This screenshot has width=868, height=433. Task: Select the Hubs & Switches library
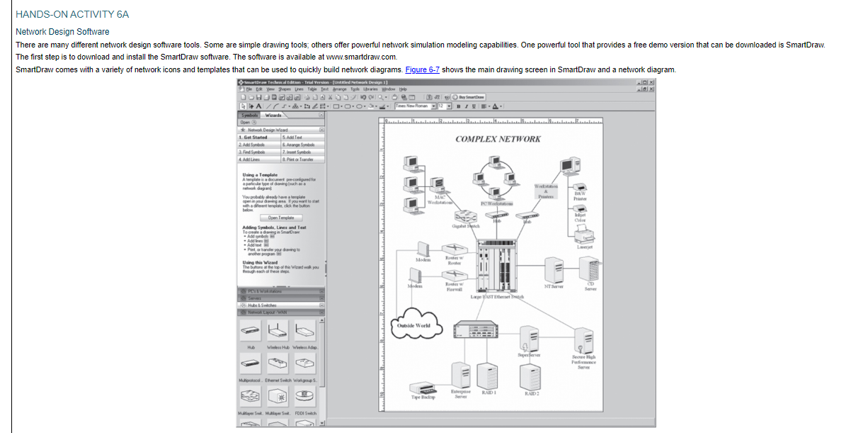point(281,305)
